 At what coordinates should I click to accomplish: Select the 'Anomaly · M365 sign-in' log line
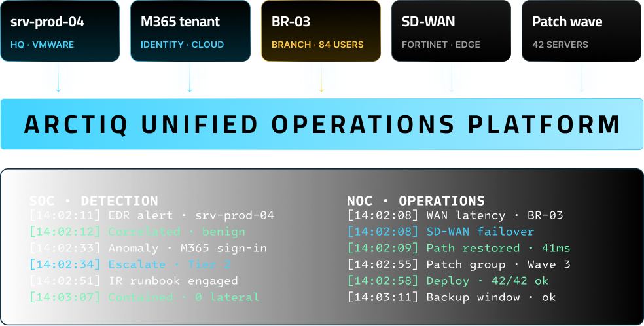tap(149, 248)
